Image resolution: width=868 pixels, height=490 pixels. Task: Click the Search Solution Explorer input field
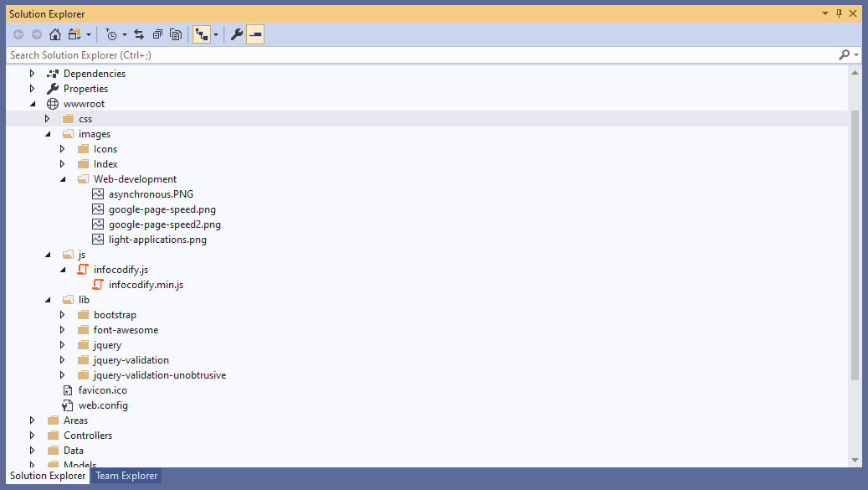click(419, 54)
